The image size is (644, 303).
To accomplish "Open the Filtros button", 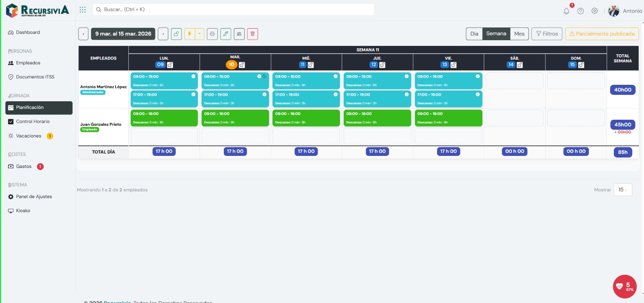I will 547,34.
